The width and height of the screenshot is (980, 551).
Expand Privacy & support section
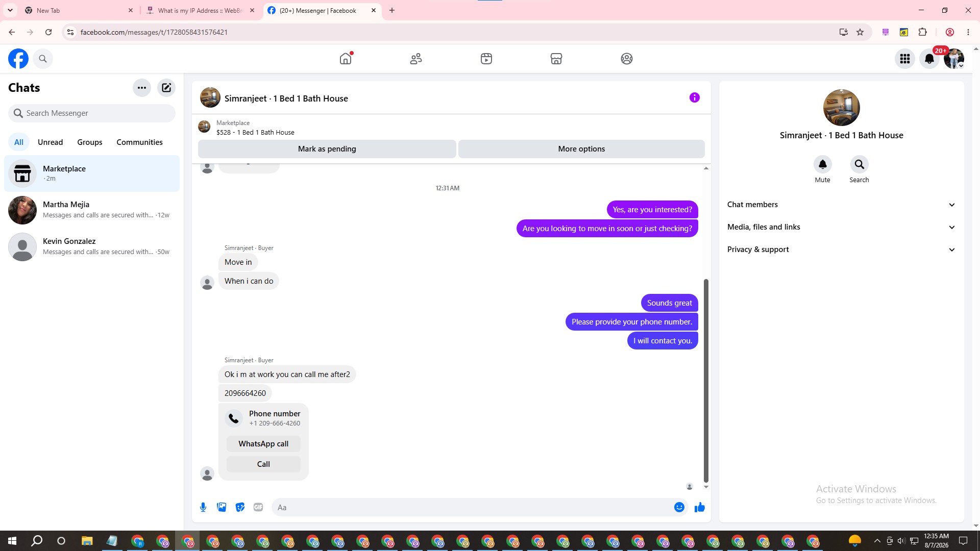pyautogui.click(x=842, y=249)
